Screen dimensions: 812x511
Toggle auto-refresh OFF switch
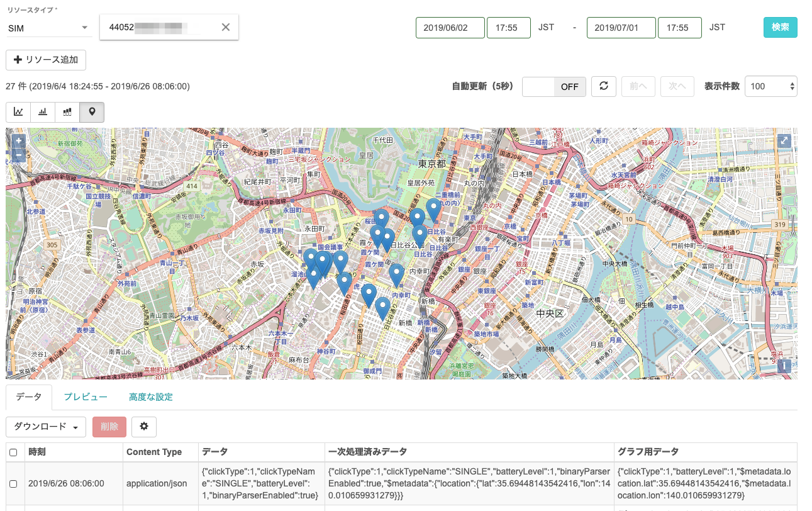pos(554,87)
